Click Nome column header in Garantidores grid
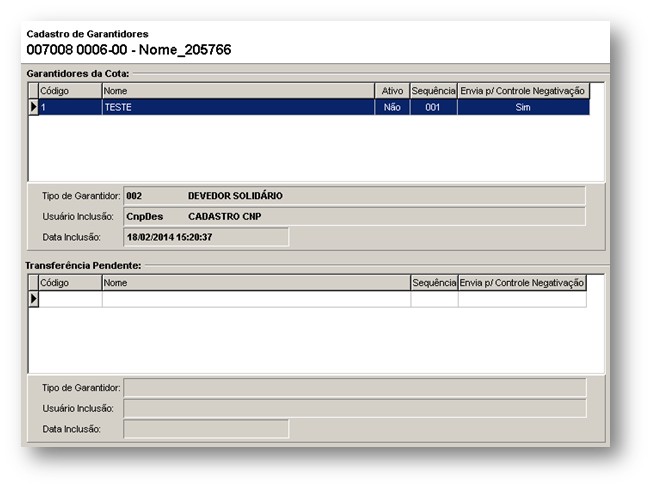Viewport: 652px width, 489px height. click(238, 91)
